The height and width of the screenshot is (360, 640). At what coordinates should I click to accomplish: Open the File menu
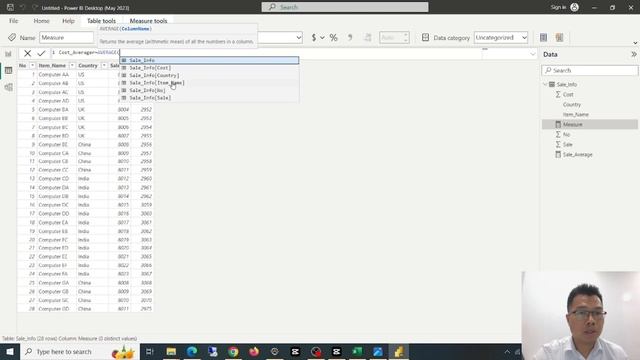13,21
